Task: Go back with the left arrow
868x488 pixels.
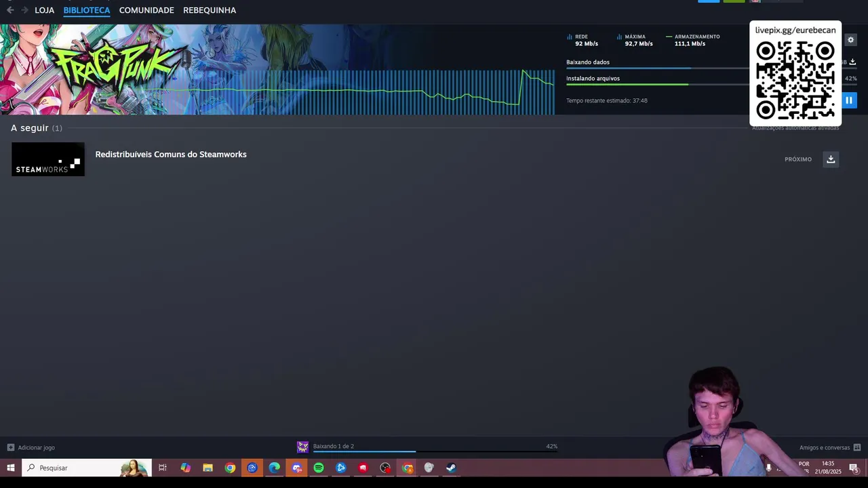Action: click(10, 10)
